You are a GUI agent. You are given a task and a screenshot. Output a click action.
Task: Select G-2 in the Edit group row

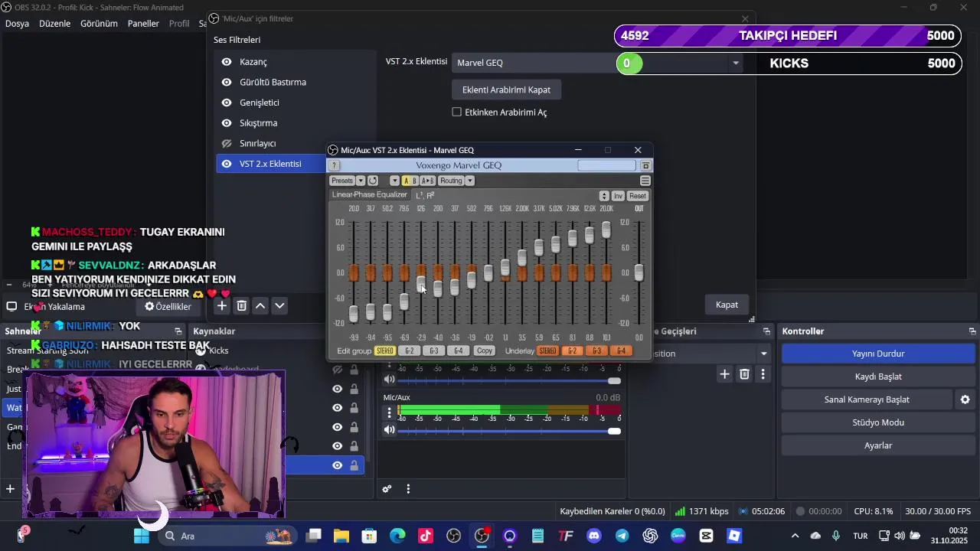[410, 351]
